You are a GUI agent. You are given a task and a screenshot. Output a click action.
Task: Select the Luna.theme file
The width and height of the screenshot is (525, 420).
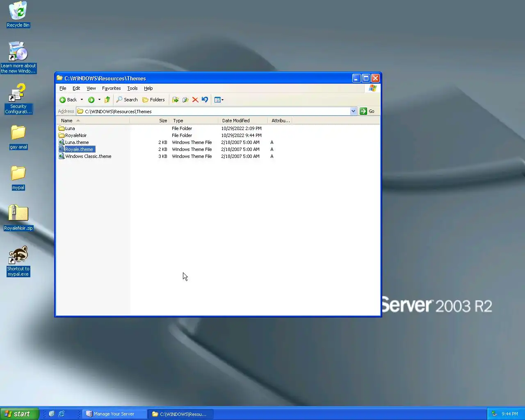point(74,142)
